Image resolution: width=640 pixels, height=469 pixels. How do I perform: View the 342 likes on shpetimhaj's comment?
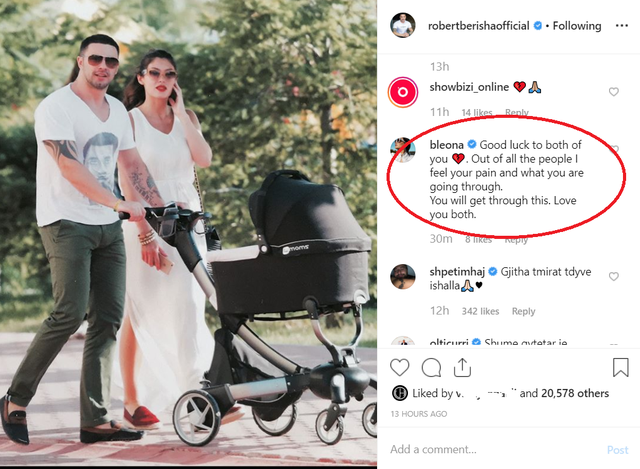(x=480, y=311)
